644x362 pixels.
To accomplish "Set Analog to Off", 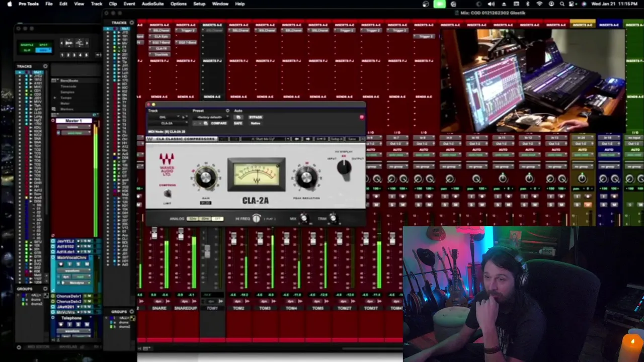I will tap(218, 219).
